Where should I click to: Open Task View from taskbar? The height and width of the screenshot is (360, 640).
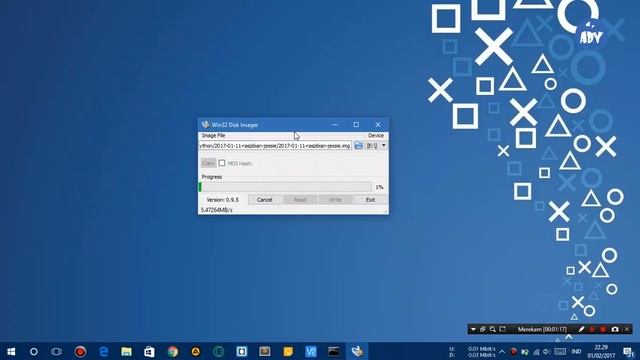(56, 351)
